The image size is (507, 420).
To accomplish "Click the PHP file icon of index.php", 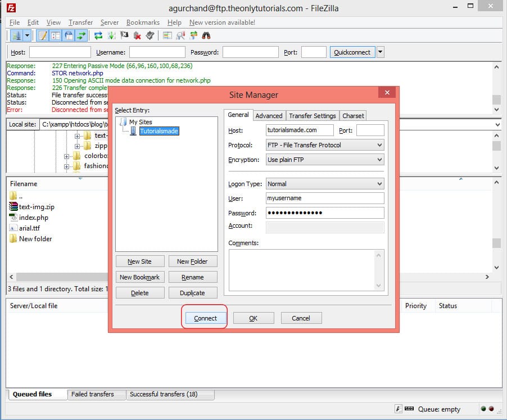I will (13, 217).
